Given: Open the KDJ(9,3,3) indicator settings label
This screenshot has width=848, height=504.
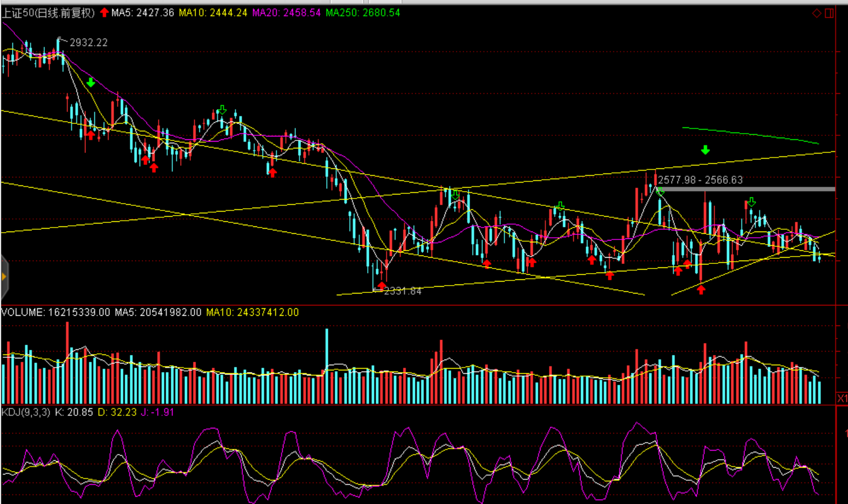Looking at the screenshot, I should (x=26, y=412).
